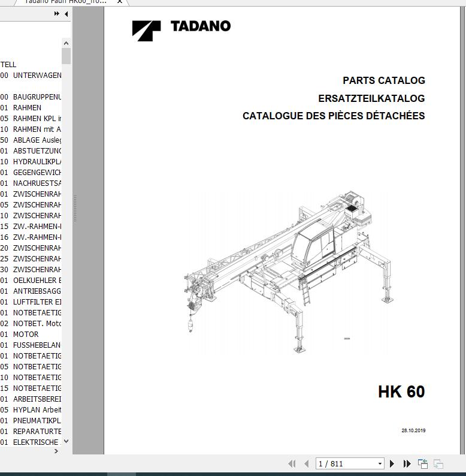Open the page number dropdown arrow
466x476 pixels.
tap(380, 463)
